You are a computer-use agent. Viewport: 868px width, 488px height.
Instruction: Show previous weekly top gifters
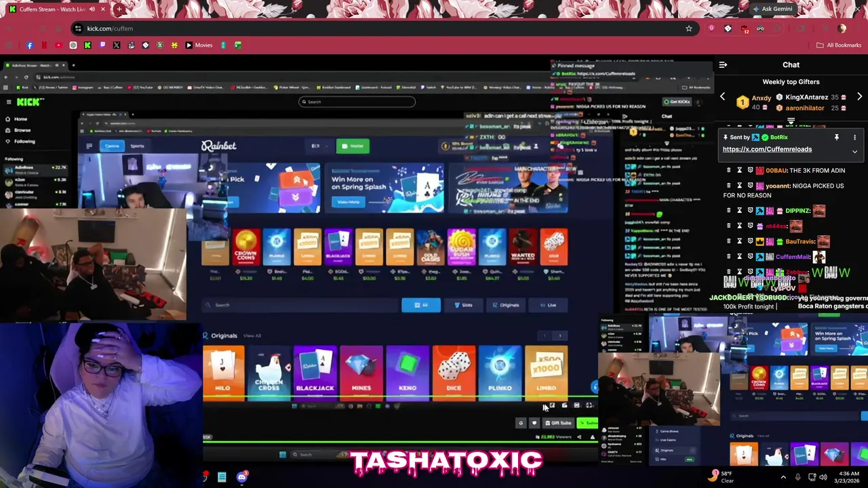[722, 97]
